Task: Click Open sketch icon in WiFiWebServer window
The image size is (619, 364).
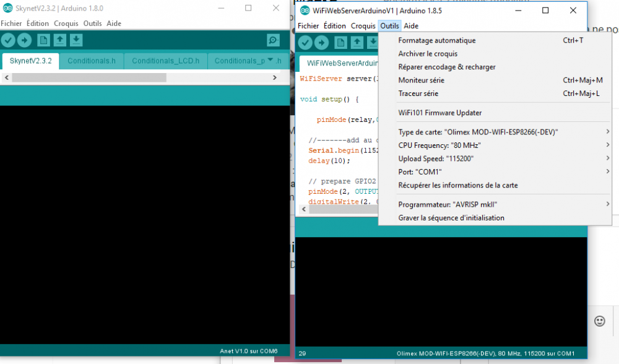Action: tap(357, 42)
